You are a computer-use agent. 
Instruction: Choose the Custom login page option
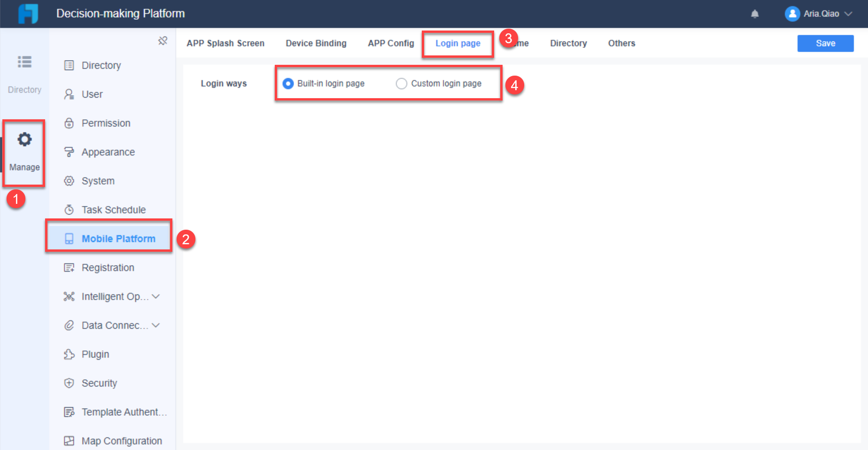click(x=402, y=83)
